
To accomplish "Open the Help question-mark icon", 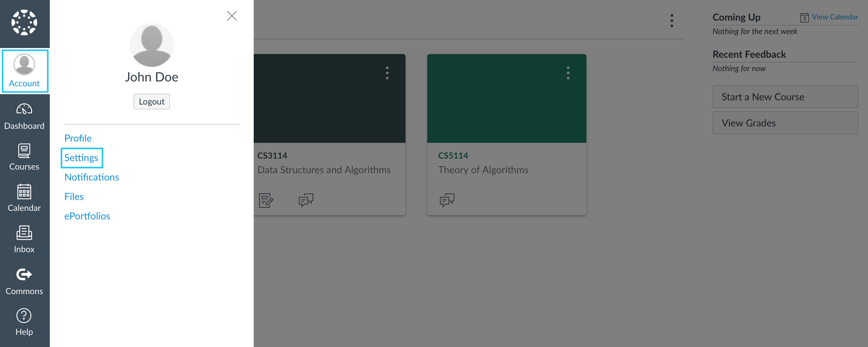I will tap(24, 316).
